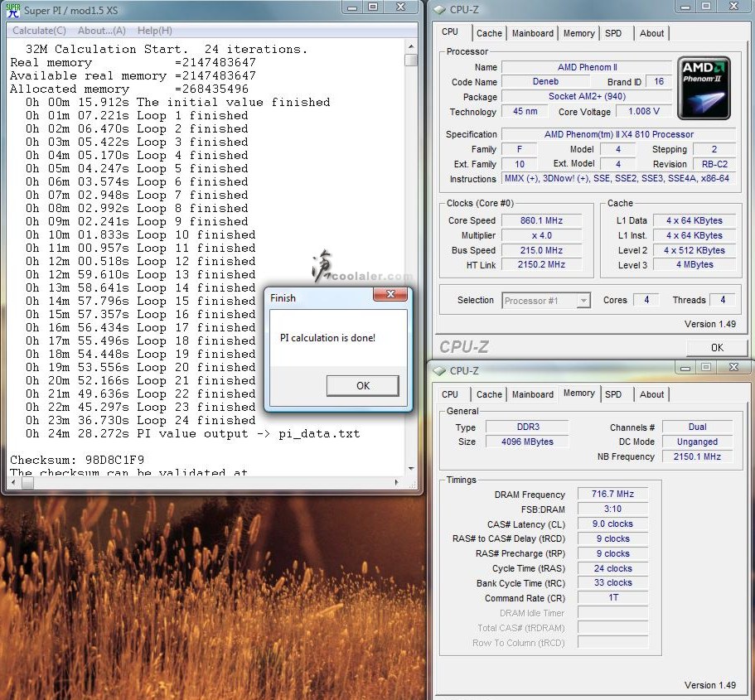Click the upper CPU-Z window title icon
Viewport: 755px width, 700px height.
pos(438,10)
